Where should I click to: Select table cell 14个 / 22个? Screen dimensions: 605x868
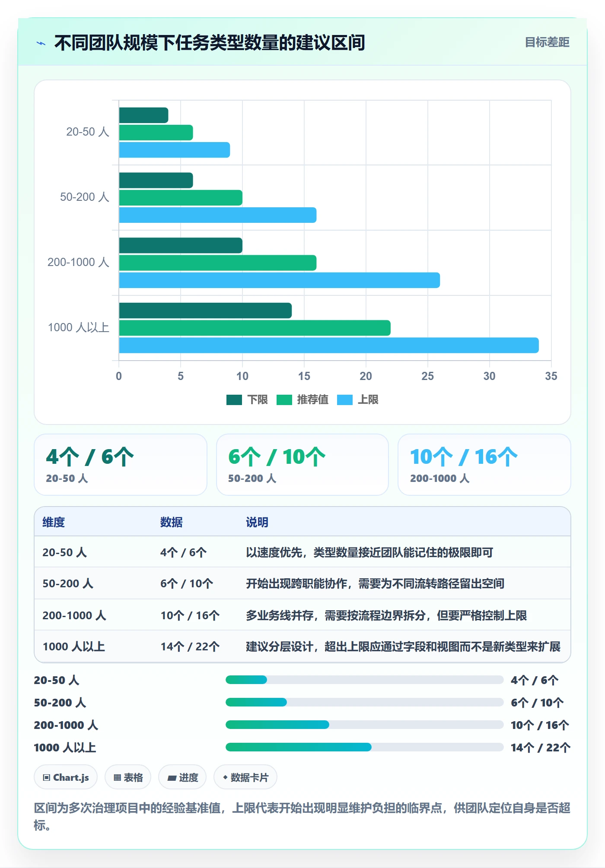pyautogui.click(x=190, y=646)
